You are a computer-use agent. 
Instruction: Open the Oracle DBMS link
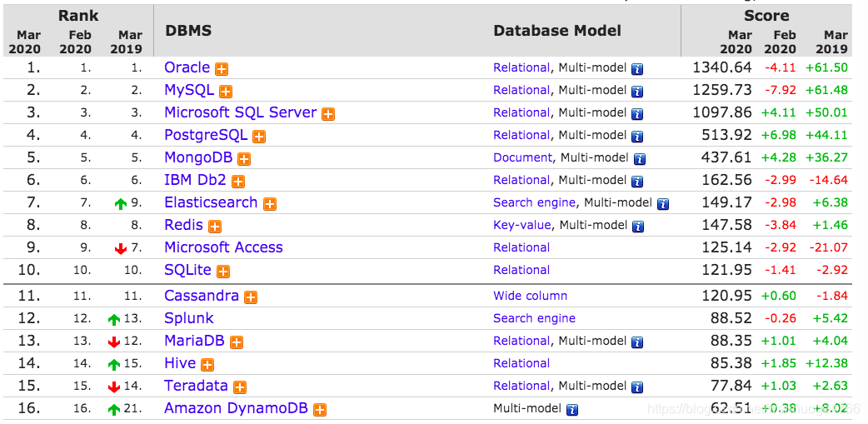point(187,67)
